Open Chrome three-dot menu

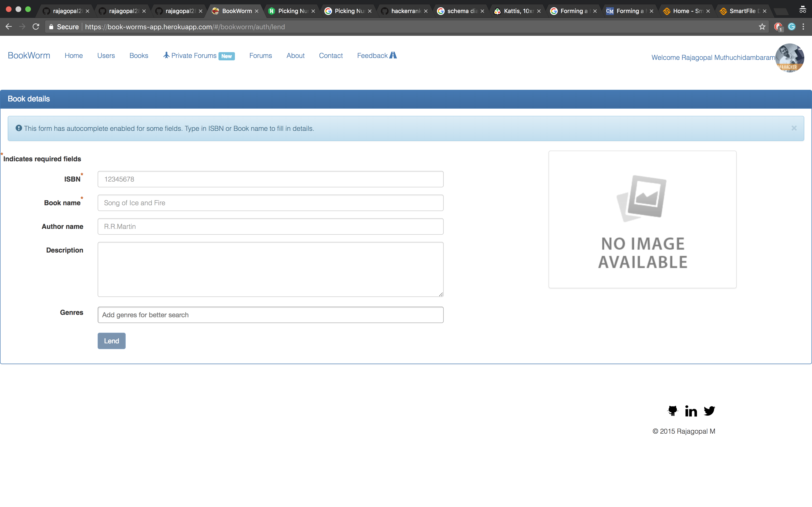click(803, 27)
